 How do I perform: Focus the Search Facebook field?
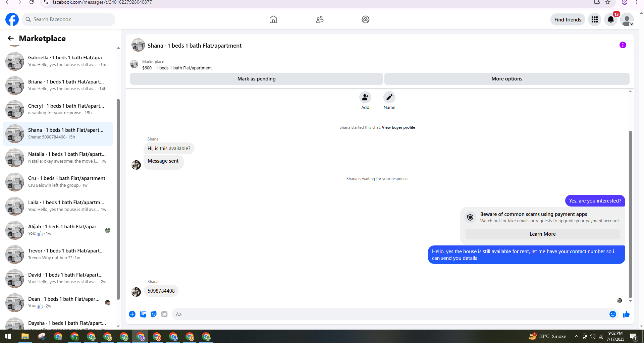click(68, 19)
